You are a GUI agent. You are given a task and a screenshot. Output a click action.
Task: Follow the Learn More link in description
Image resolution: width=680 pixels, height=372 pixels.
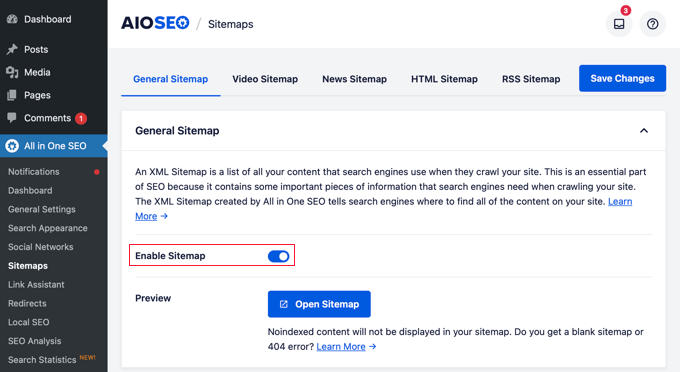[620, 202]
